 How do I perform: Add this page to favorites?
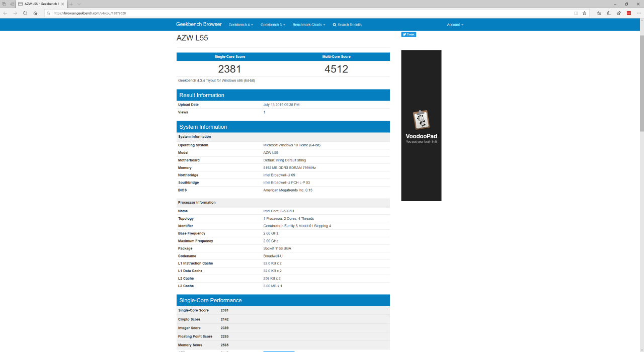[584, 13]
